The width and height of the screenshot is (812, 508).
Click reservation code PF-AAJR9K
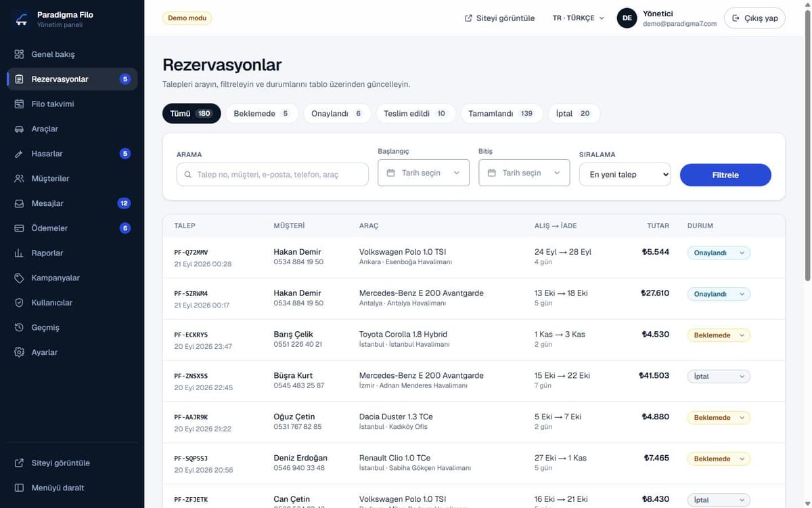[x=191, y=417]
